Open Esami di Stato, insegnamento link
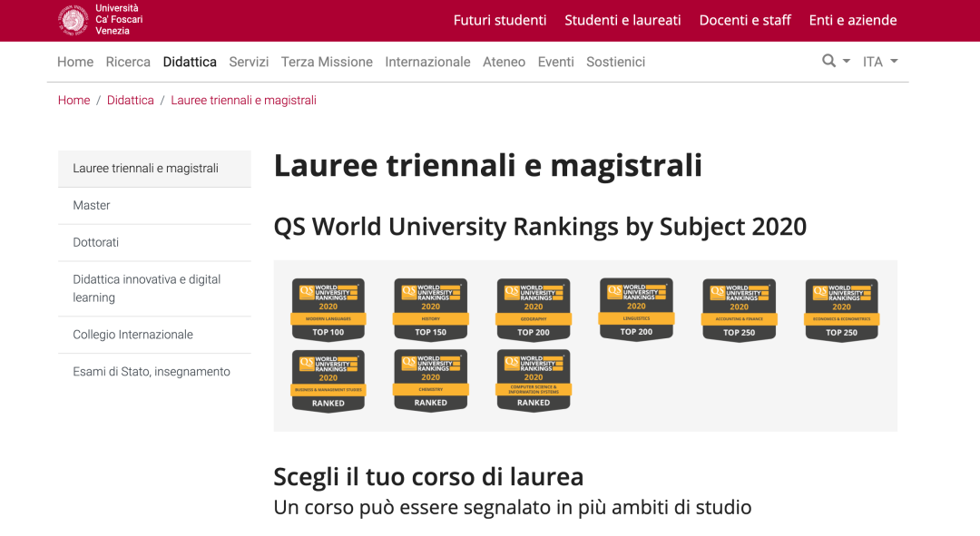Image resolution: width=980 pixels, height=536 pixels. pyautogui.click(x=154, y=372)
